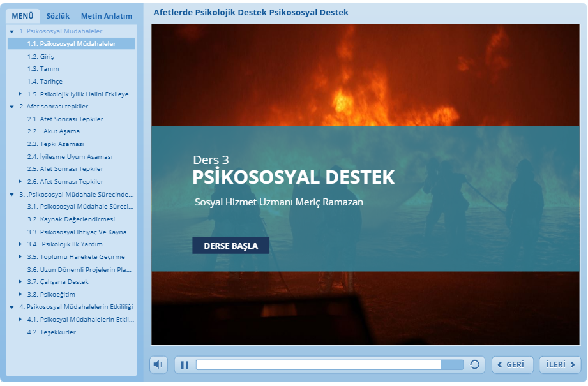Viewport: 588px width, 386px height.
Task: Click the PSİKOSOSYAL DESTEK slide title
Action: [293, 177]
